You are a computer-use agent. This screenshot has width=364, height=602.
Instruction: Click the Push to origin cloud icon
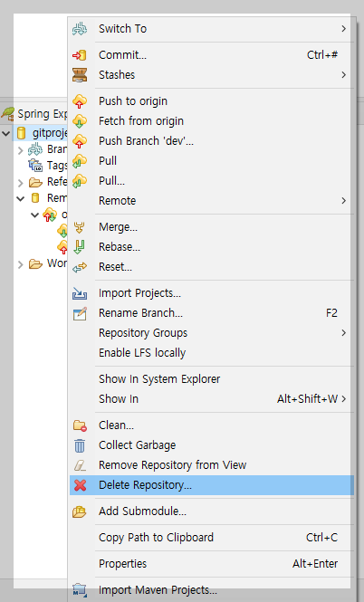[80, 101]
